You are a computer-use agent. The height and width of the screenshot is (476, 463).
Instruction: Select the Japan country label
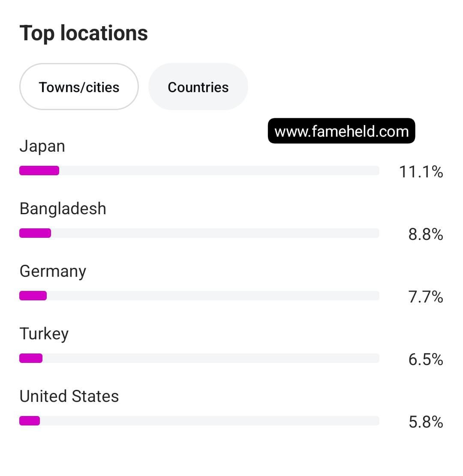point(42,147)
